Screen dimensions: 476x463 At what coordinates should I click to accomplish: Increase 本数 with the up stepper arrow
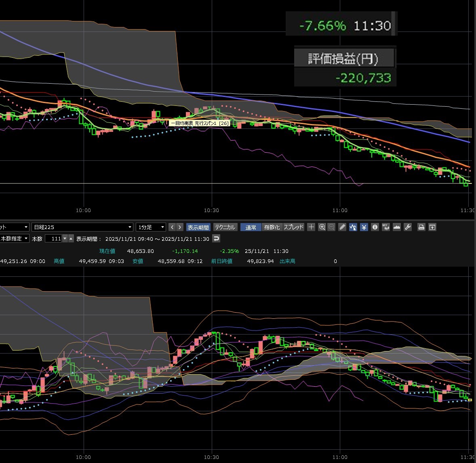pyautogui.click(x=71, y=238)
